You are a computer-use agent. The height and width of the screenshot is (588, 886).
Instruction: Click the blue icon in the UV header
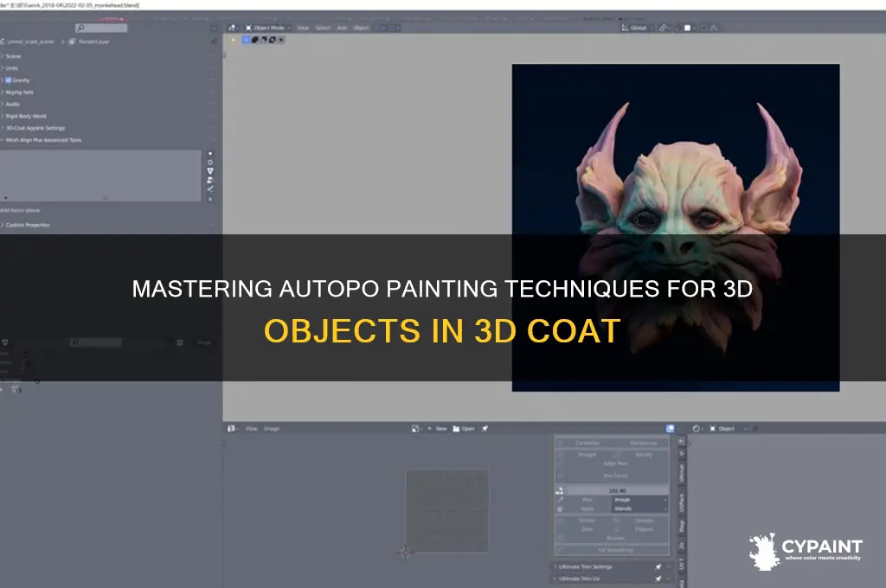[671, 429]
